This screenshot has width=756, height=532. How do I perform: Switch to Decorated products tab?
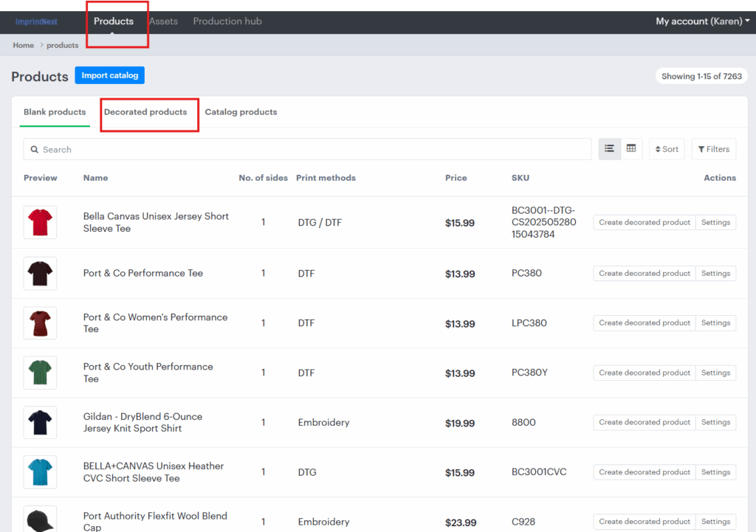pos(145,112)
